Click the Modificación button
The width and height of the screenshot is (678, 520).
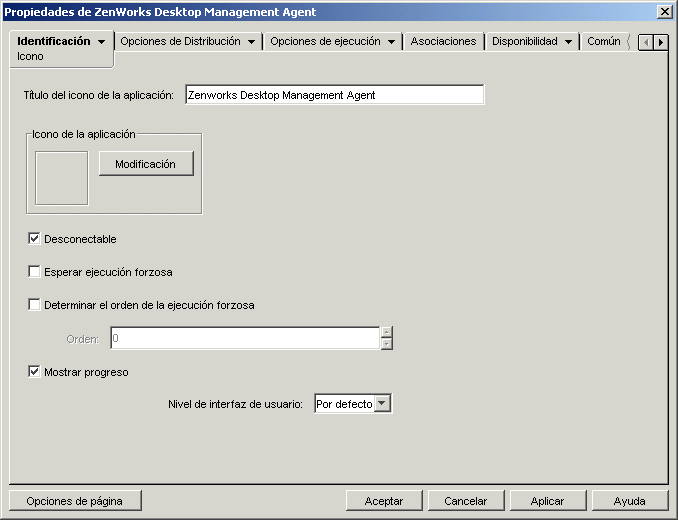click(146, 164)
